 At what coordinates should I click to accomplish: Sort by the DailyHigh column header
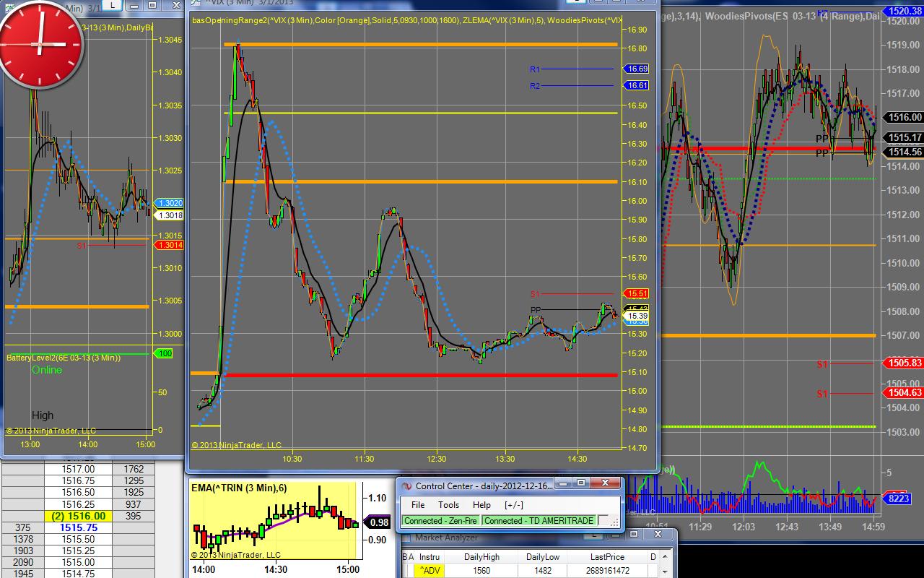coord(481,557)
